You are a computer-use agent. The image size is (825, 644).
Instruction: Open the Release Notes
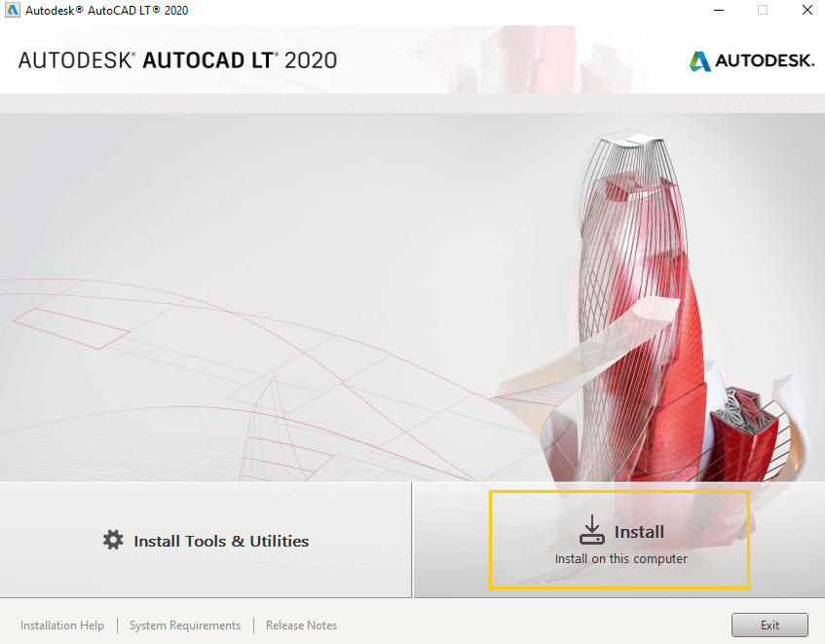tap(301, 625)
